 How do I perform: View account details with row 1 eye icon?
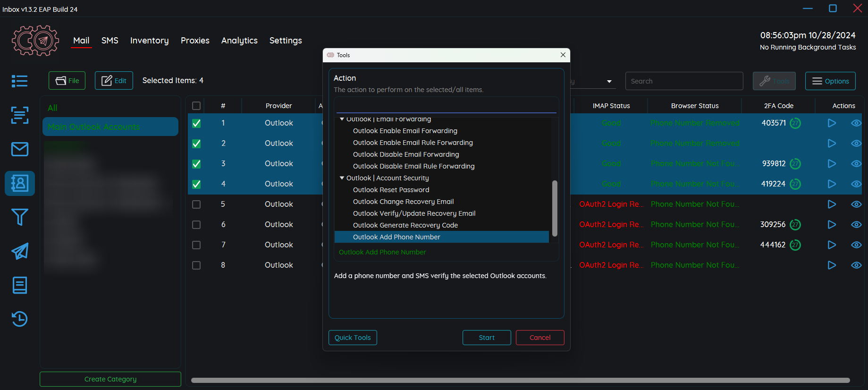856,123
